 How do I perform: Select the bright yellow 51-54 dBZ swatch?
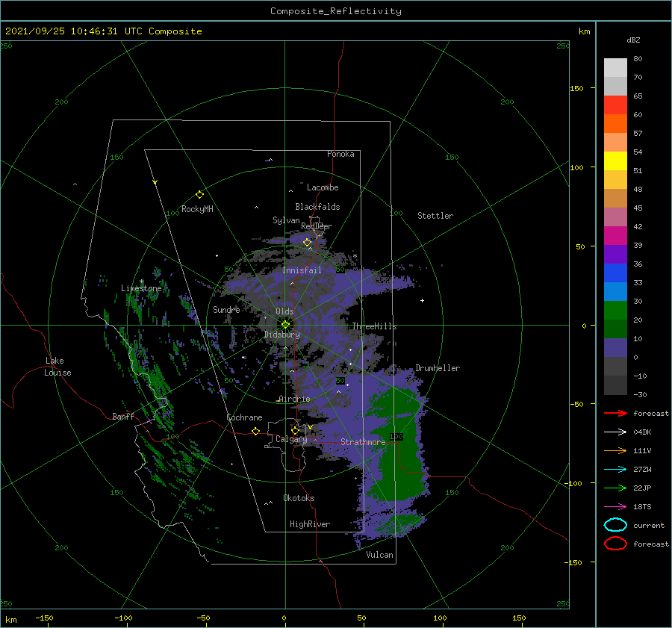[615, 161]
